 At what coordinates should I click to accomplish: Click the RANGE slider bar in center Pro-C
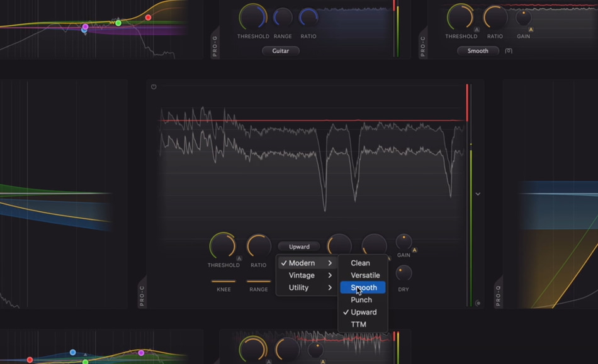click(259, 282)
